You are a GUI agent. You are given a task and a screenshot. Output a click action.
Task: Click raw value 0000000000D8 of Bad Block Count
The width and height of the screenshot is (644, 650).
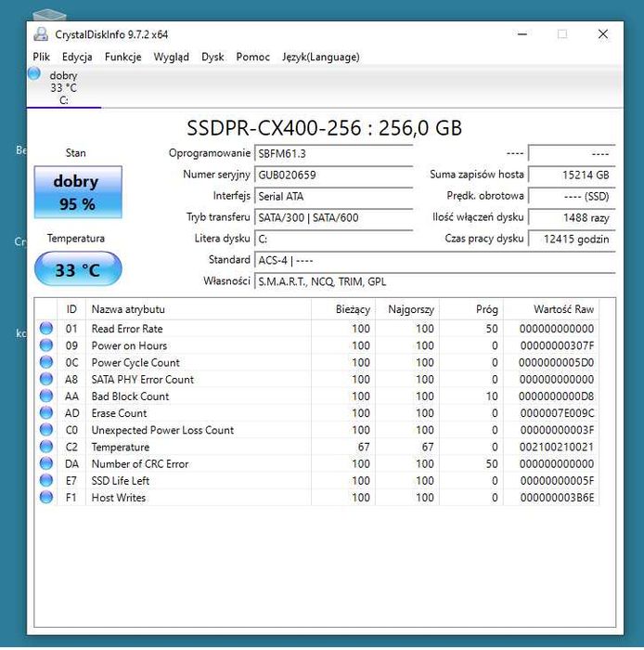pos(556,396)
